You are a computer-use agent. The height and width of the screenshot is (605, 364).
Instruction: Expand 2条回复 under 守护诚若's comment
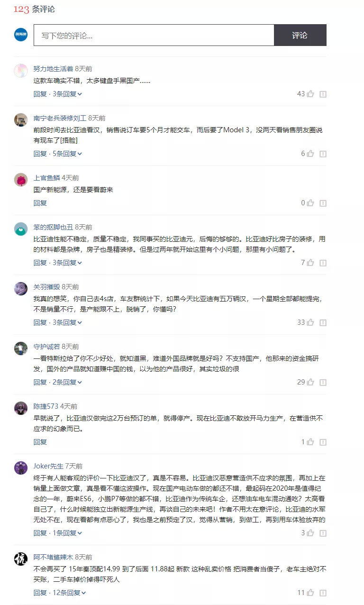[x=67, y=382]
